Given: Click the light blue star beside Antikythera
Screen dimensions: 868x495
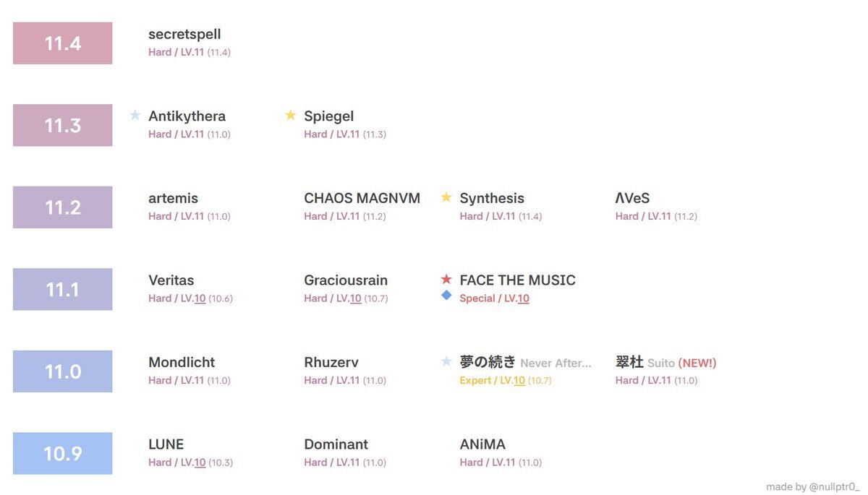Looking at the screenshot, I should 135,115.
